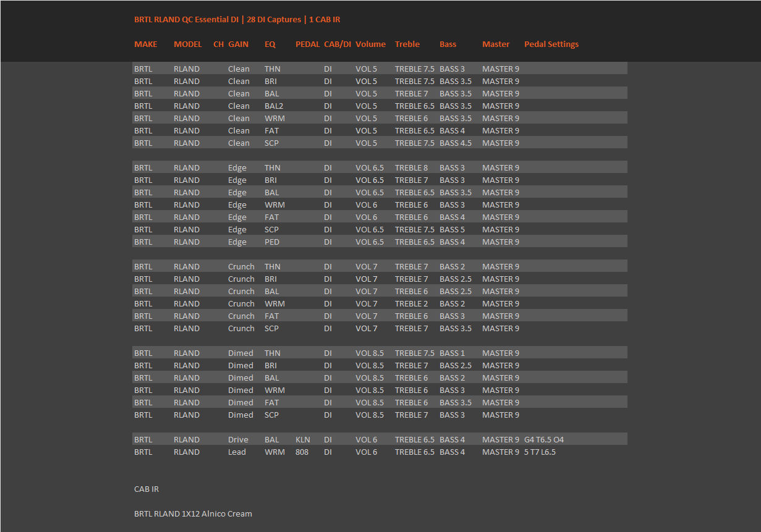Screen dimensions: 761x532
Task: Select THN in the Crunch rows
Action: [x=273, y=266]
